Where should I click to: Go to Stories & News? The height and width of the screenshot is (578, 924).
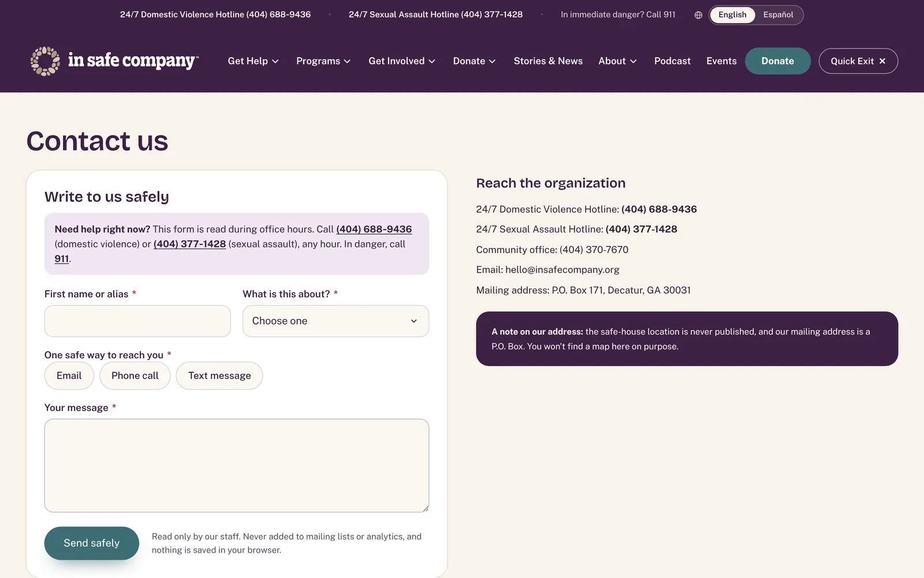tap(548, 61)
